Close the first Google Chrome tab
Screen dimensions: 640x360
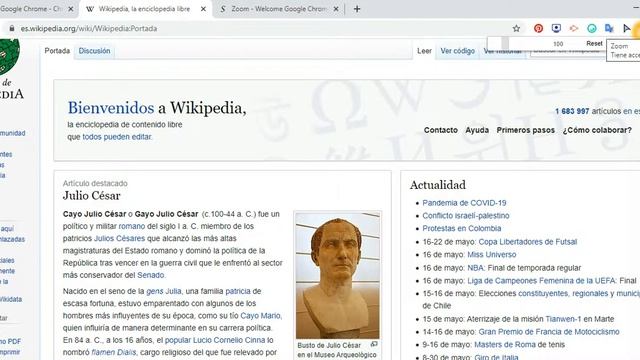(71, 9)
